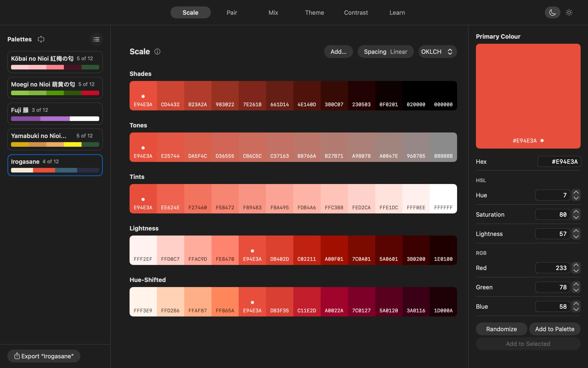The height and width of the screenshot is (368, 588).
Task: Pick lightness swatch FFF2EF
Action: coord(143,250)
